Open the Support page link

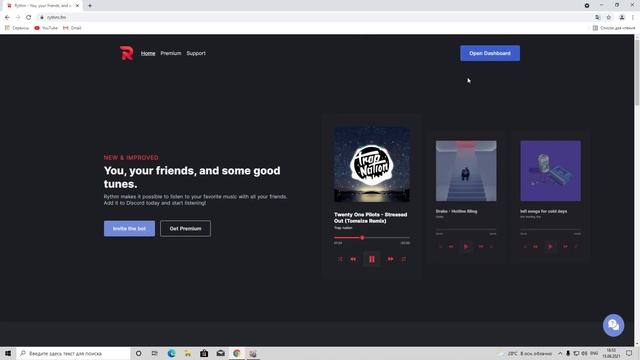tap(196, 53)
